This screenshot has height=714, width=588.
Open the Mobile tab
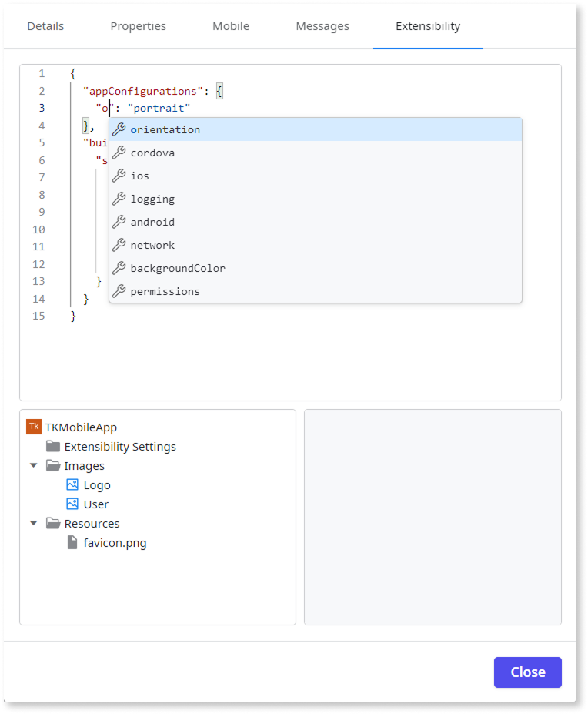(x=230, y=25)
